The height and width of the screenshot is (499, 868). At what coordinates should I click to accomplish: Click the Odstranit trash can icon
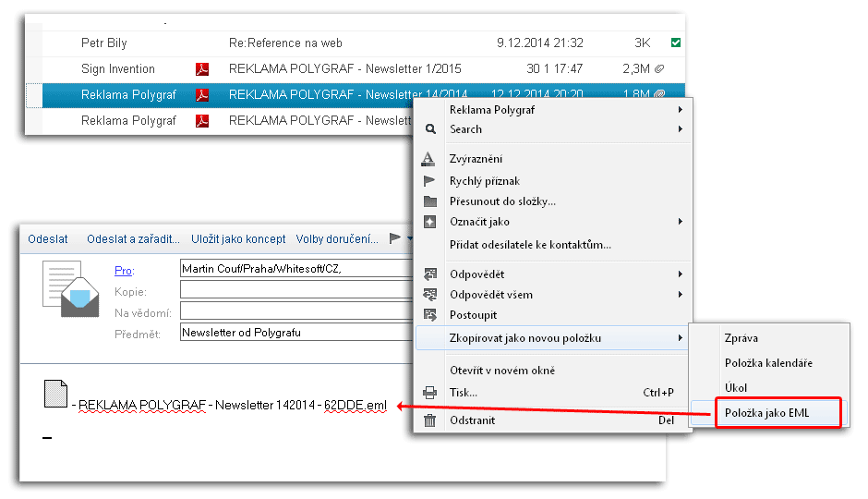[429, 420]
